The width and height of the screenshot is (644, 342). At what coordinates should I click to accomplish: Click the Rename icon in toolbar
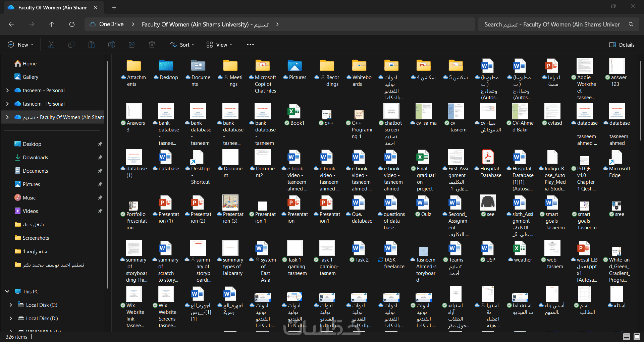pos(112,45)
